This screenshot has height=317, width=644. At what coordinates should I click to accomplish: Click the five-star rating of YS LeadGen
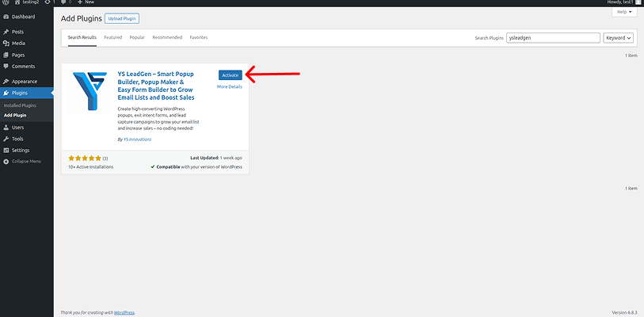tap(85, 158)
